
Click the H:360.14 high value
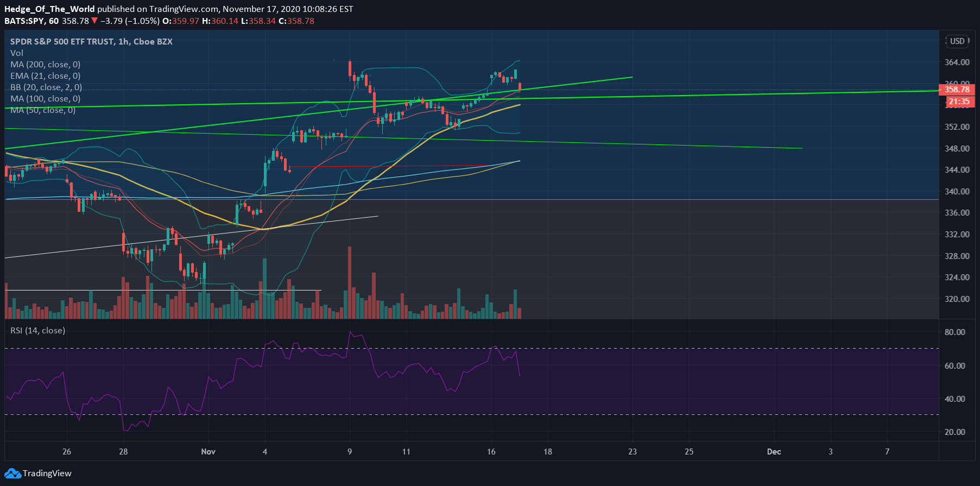220,21
